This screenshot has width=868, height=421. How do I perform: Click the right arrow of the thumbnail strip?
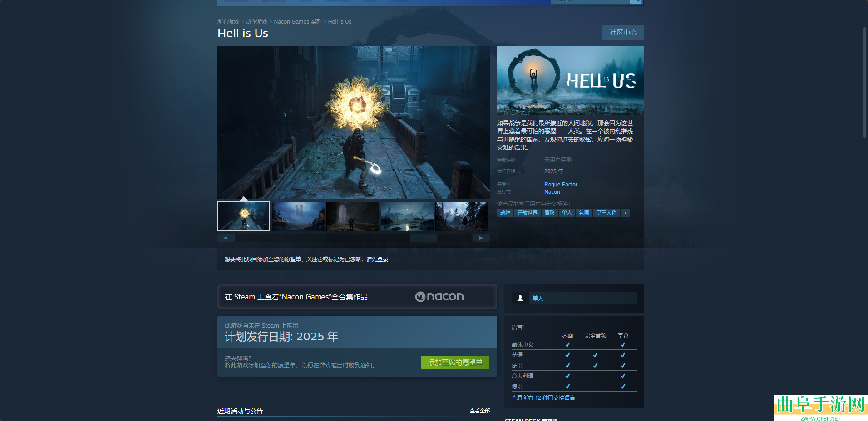click(x=481, y=238)
